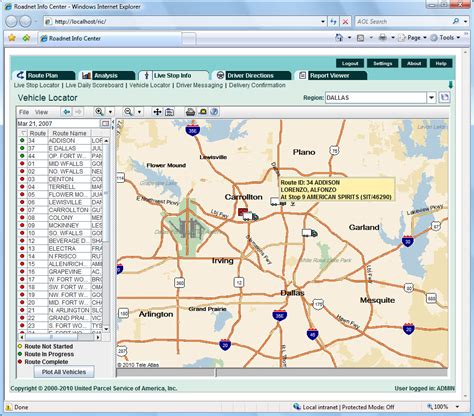Screen dimensions: 474x416
Task: Open the Driver Messaging link
Action: tap(199, 85)
